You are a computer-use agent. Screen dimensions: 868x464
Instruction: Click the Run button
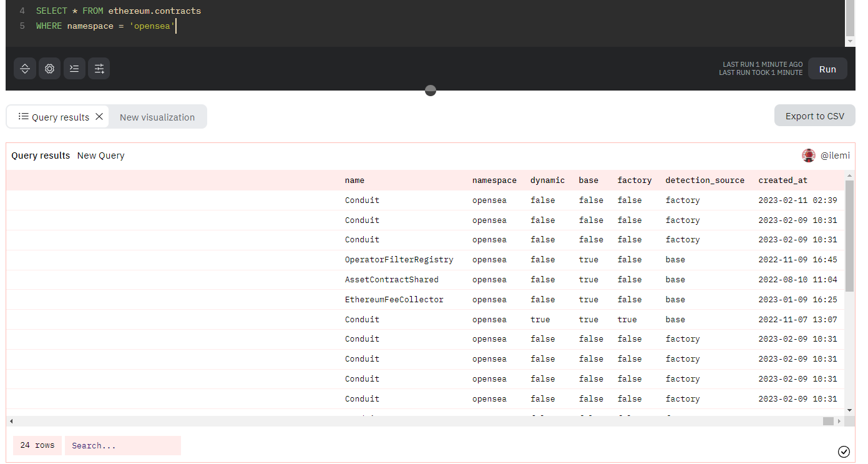(x=827, y=69)
